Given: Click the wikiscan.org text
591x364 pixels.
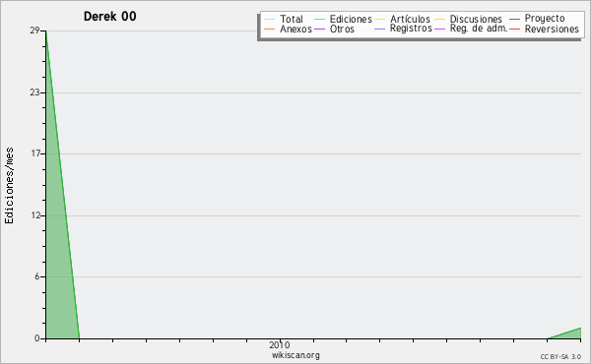Looking at the screenshot, I should coord(295,355).
